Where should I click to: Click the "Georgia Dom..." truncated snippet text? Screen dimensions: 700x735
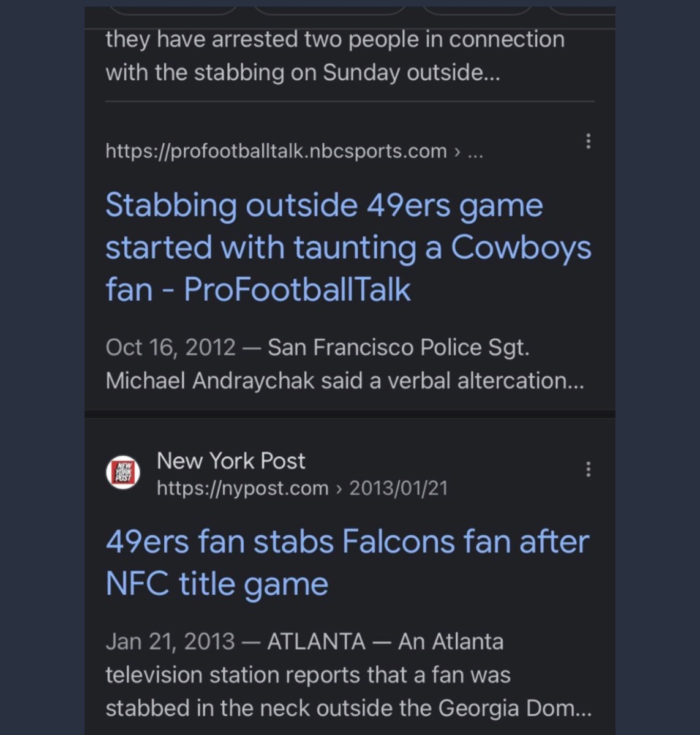[x=514, y=708]
